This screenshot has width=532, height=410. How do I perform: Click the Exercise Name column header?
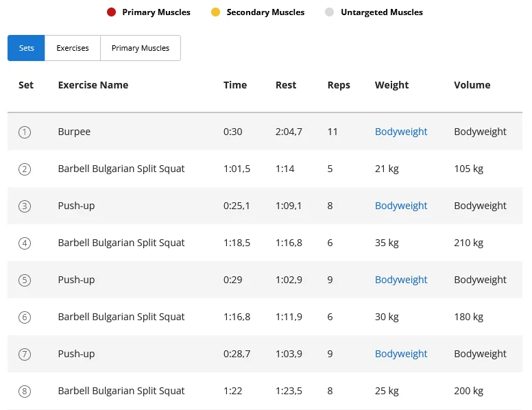93,85
